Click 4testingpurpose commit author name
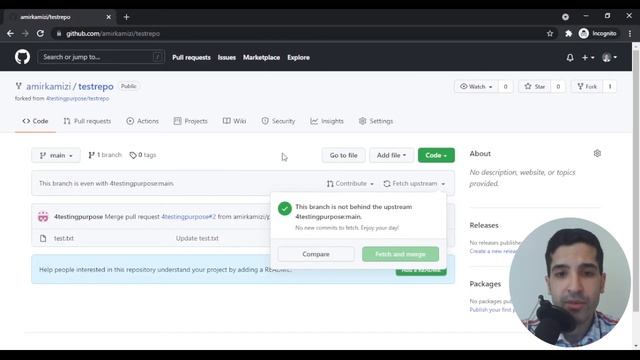This screenshot has height=360, width=640. pos(78,217)
